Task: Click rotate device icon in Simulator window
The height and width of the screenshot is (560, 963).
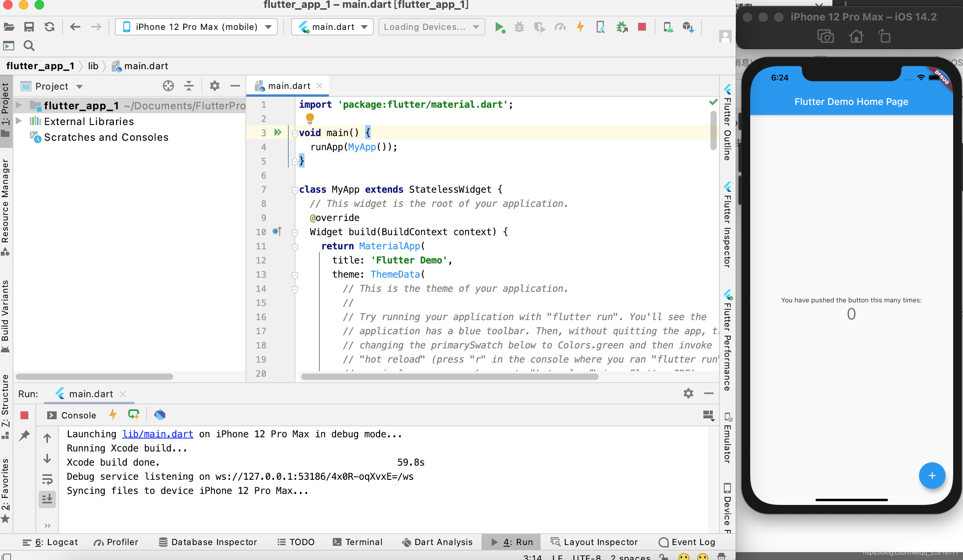Action: coord(884,37)
